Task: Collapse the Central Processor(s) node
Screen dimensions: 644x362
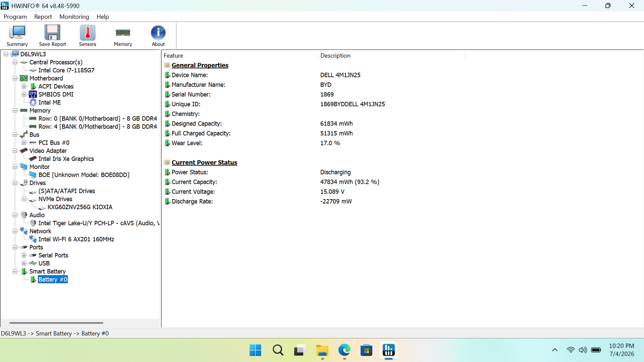Action: point(15,62)
